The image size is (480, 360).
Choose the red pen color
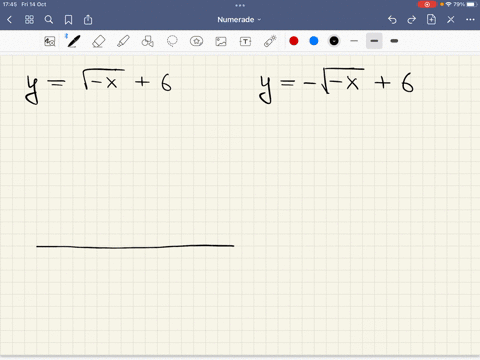pyautogui.click(x=294, y=41)
